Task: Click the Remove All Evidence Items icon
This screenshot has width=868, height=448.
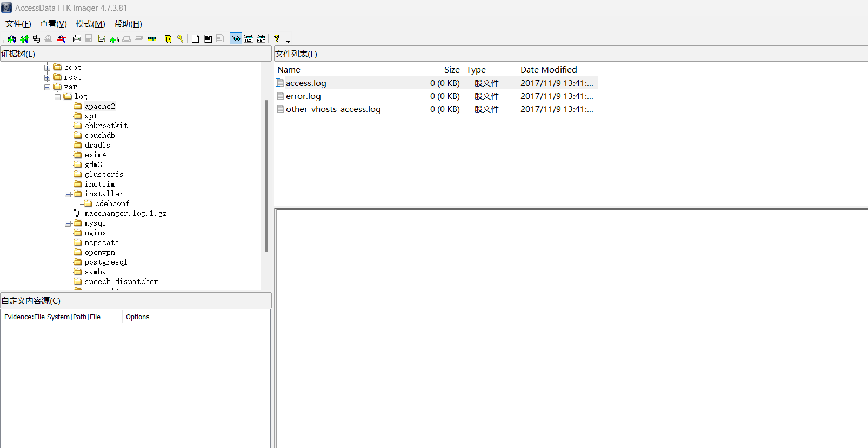Action: 62,39
